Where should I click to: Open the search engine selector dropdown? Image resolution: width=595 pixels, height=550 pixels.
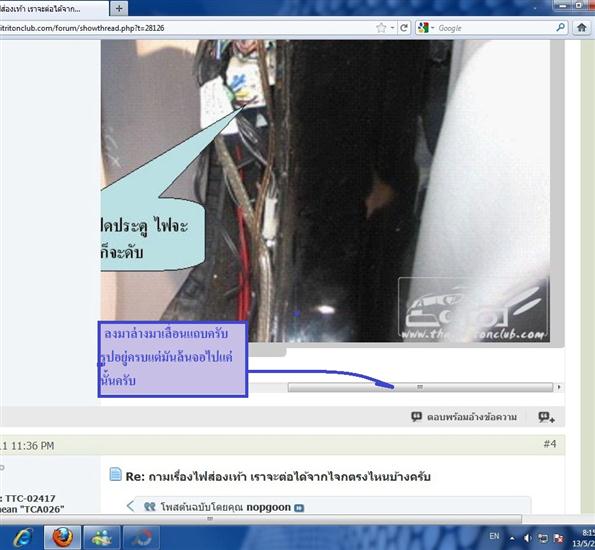point(426,28)
